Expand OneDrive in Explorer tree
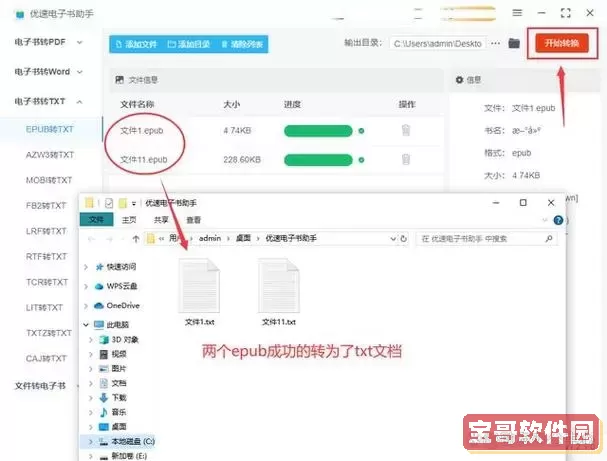 coord(86,306)
